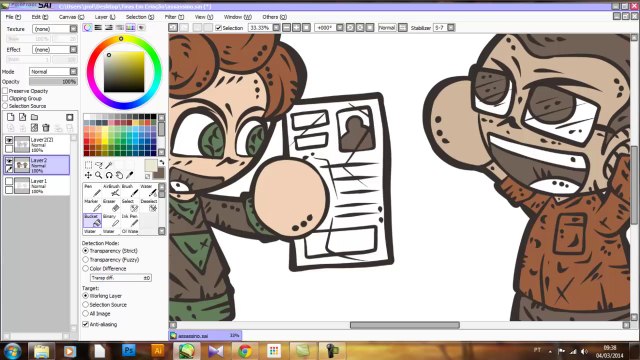Show Layer1 using its visibility box
The image size is (640, 360).
tap(9, 181)
